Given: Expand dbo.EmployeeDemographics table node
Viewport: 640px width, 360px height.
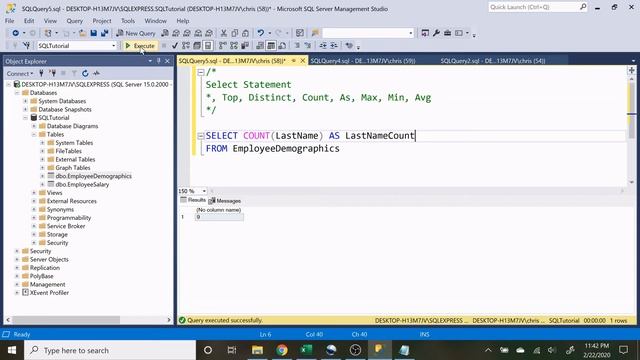Looking at the screenshot, I should pos(42,176).
